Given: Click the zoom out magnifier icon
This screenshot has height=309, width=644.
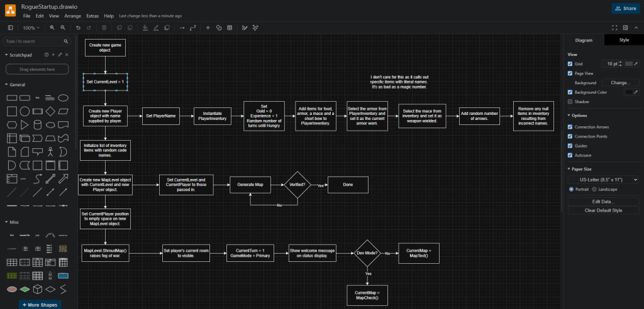Looking at the screenshot, I should point(63,28).
